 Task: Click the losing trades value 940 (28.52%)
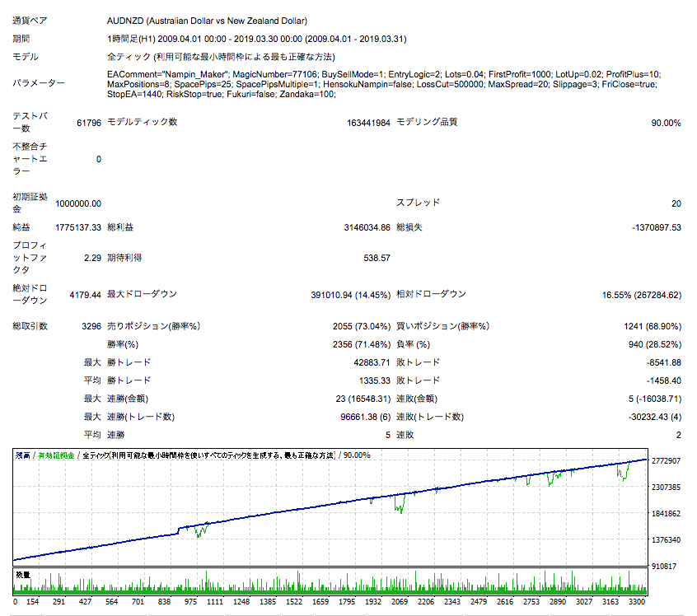656,344
